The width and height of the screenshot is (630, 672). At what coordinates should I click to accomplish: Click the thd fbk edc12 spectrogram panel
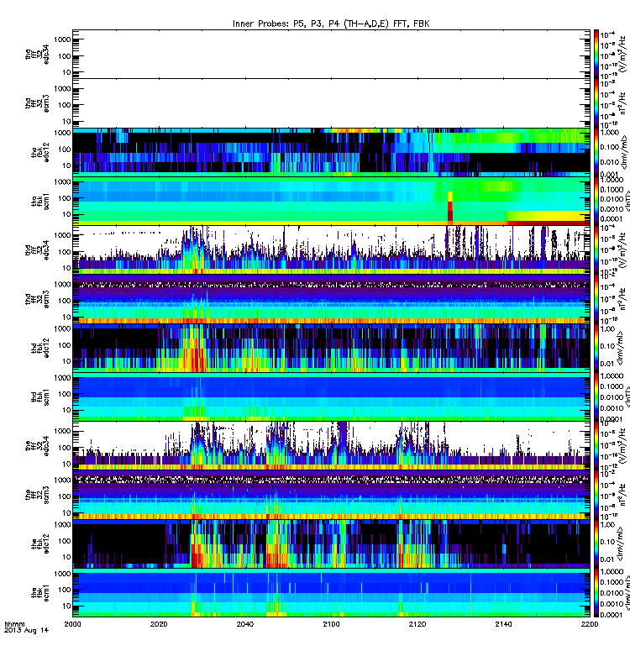coord(331,348)
